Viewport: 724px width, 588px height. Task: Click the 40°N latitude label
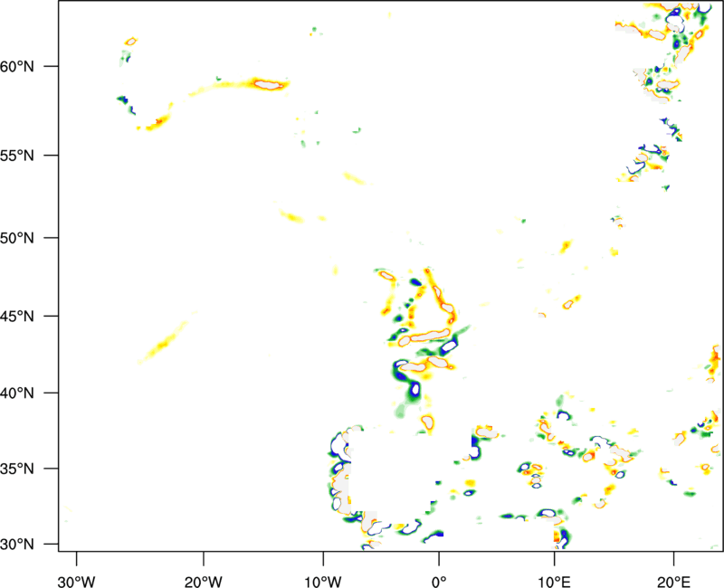(17, 394)
